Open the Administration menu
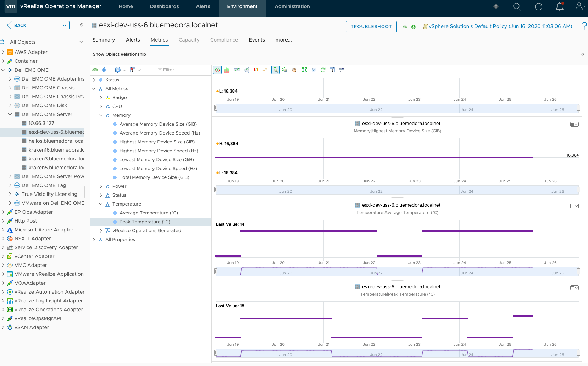 292,6
